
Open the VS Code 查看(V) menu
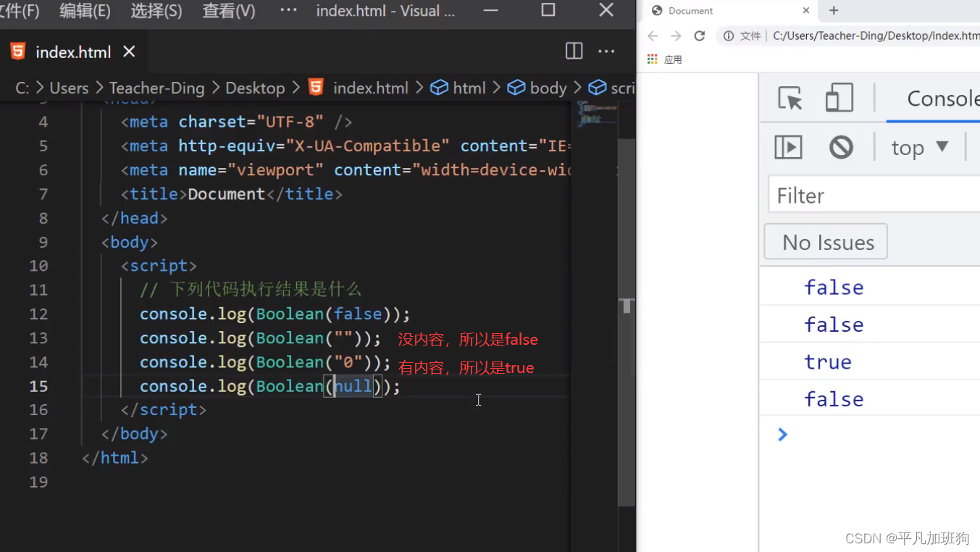pyautogui.click(x=228, y=11)
